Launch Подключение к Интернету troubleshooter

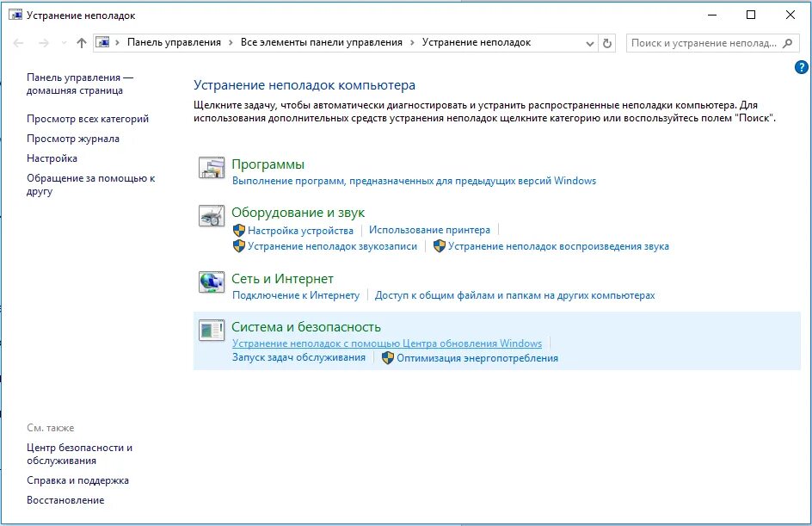[x=296, y=295]
